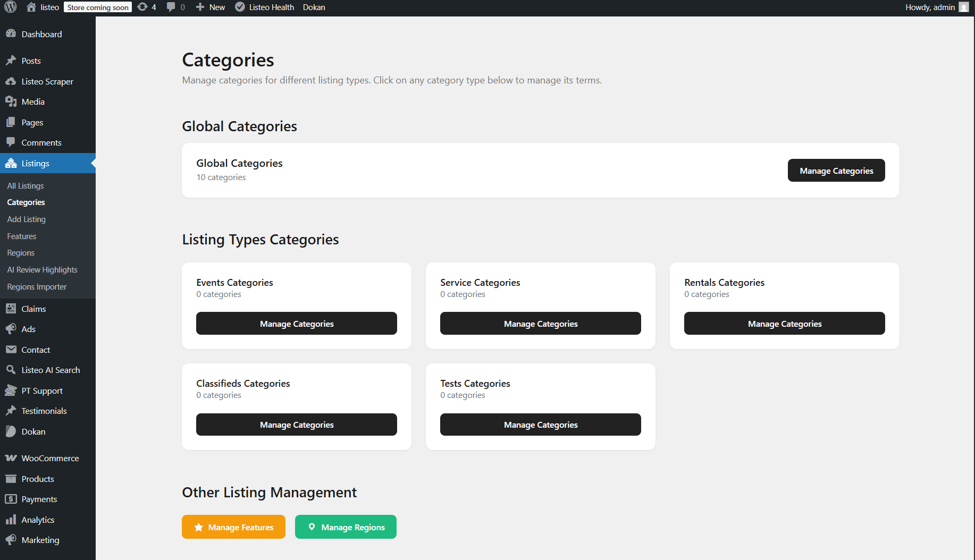Click the Listeo AI Search magnifier icon
975x560 pixels.
(11, 370)
